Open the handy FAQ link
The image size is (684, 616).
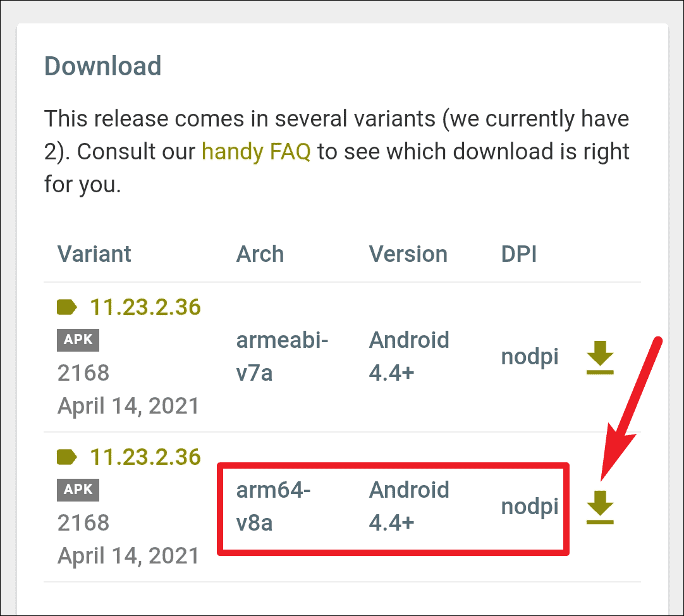256,151
